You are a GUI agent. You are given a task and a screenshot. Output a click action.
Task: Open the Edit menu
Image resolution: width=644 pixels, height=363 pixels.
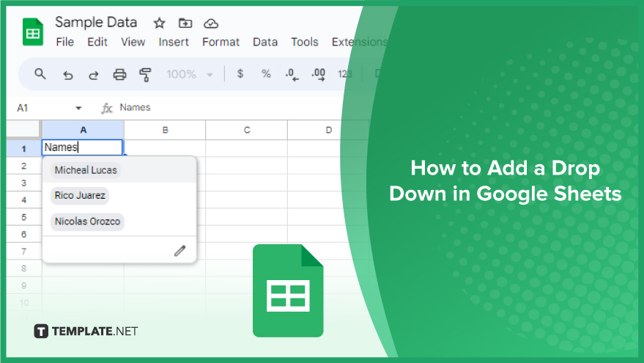point(97,42)
